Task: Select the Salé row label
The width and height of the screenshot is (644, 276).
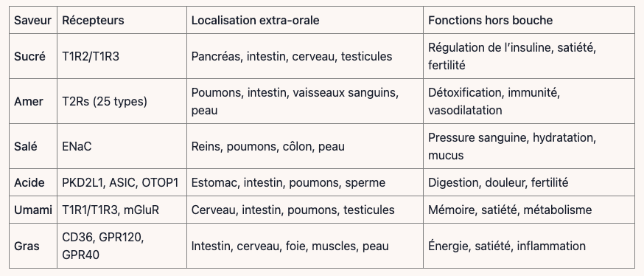Action: coord(26,146)
